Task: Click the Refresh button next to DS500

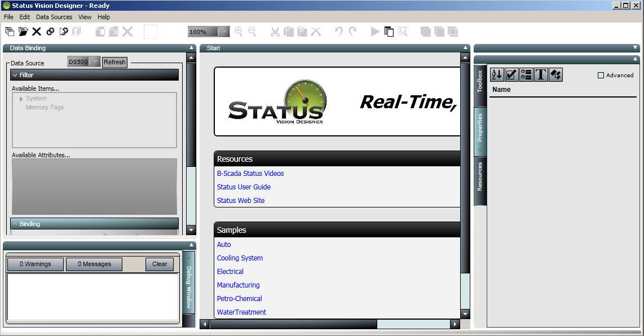Action: pyautogui.click(x=114, y=62)
